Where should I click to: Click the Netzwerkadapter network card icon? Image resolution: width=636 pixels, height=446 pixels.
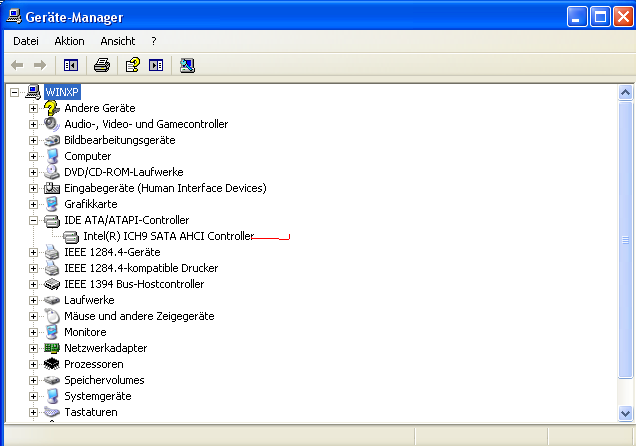click(52, 348)
